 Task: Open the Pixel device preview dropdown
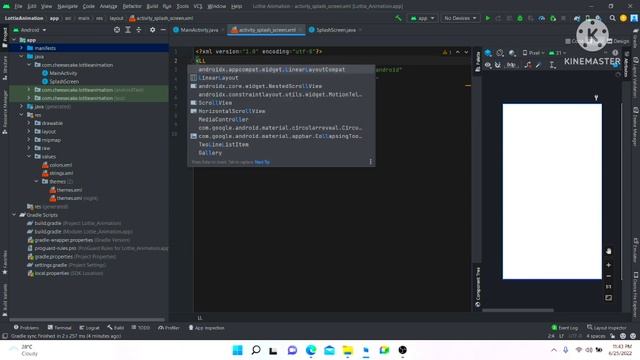533,53
